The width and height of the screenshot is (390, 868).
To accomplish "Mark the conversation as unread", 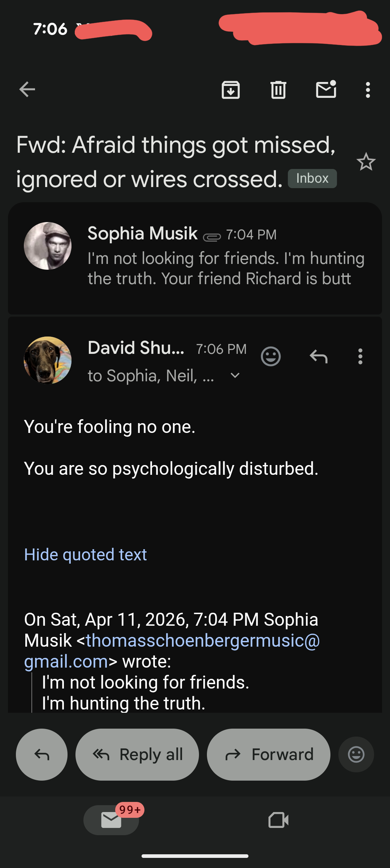I will click(x=326, y=90).
